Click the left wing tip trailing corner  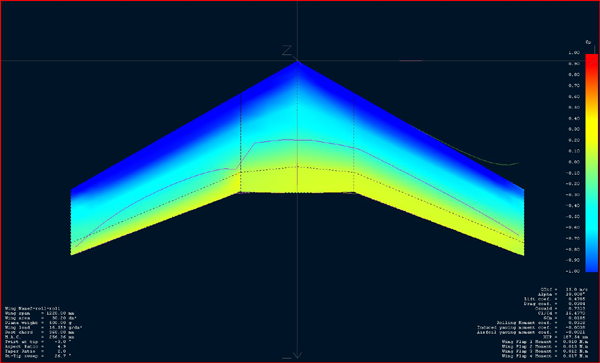tap(71, 254)
